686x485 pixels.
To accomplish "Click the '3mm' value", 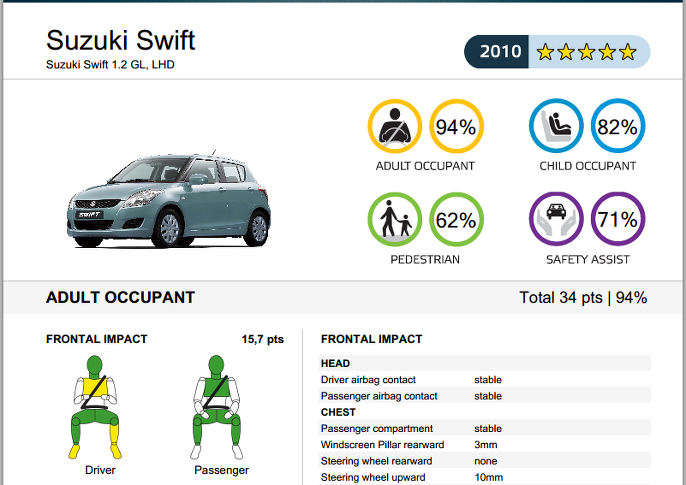I will 486,445.
